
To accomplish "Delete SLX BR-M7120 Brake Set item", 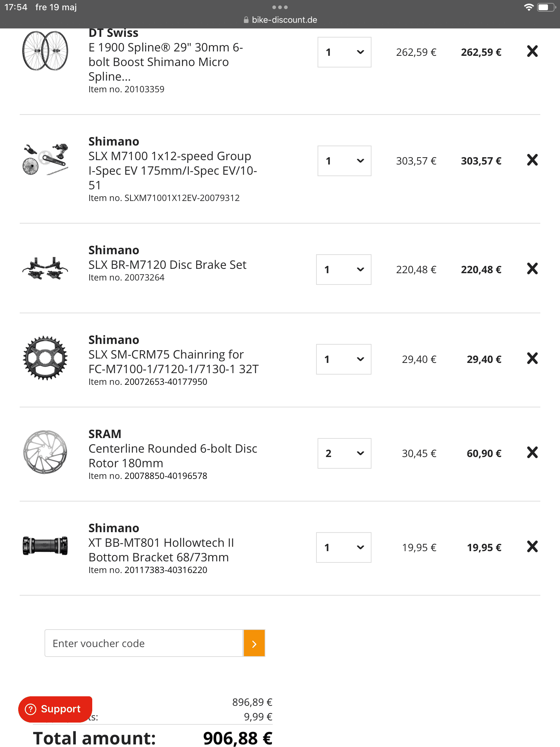I will 532,269.
